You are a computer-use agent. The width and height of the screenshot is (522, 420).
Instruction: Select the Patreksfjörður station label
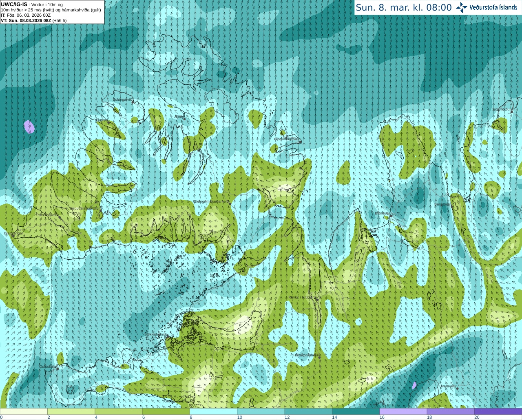pyautogui.click(x=48, y=214)
